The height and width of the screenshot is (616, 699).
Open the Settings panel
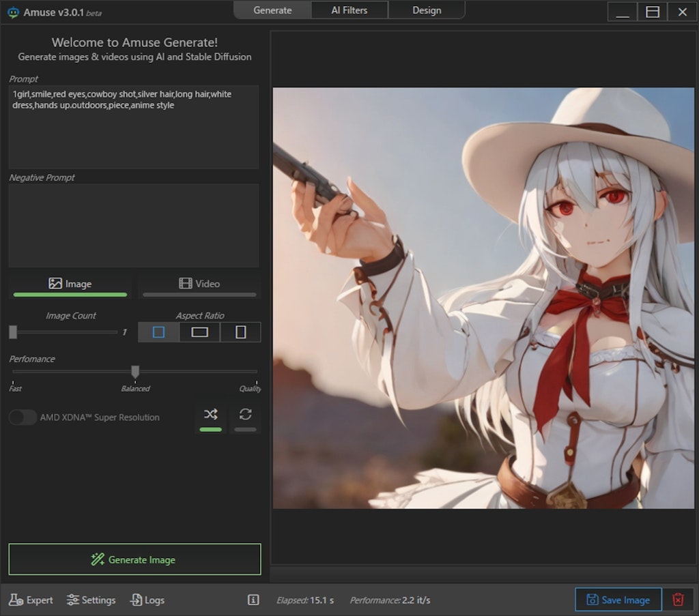[91, 600]
